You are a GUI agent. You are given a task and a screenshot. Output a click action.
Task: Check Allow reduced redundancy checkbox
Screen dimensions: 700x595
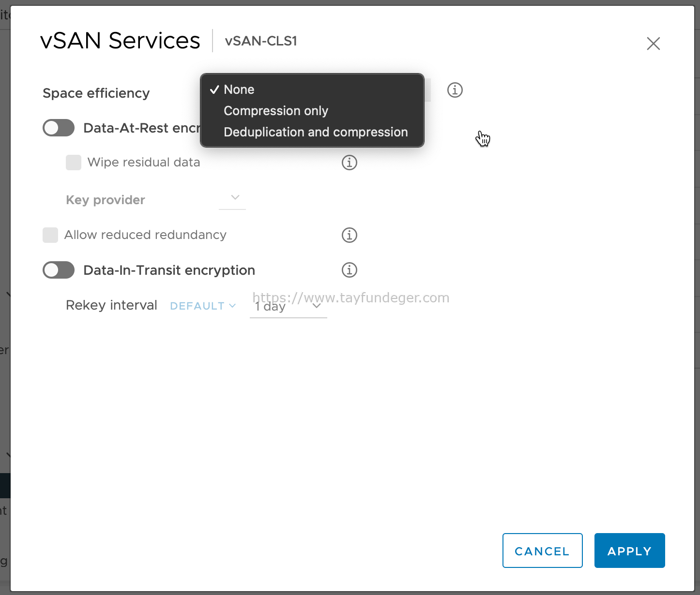50,235
